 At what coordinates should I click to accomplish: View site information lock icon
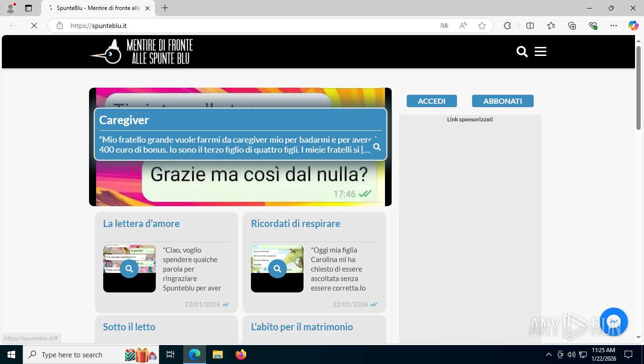(60, 26)
